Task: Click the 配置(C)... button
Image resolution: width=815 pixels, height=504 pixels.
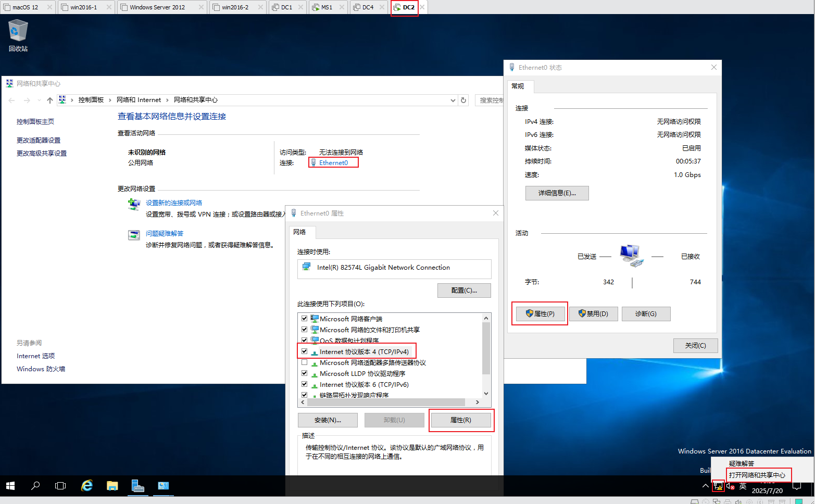Action: pos(464,291)
